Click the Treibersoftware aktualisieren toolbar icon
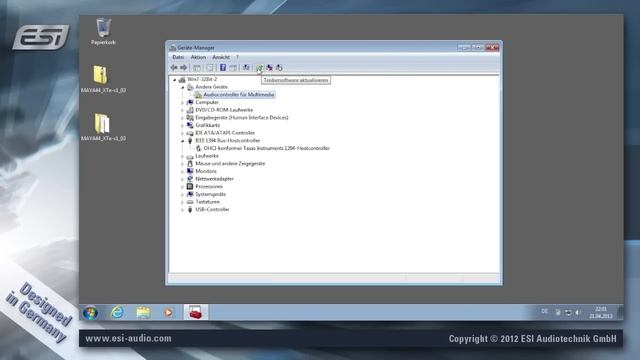Image resolution: width=640 pixels, height=360 pixels. point(259,68)
